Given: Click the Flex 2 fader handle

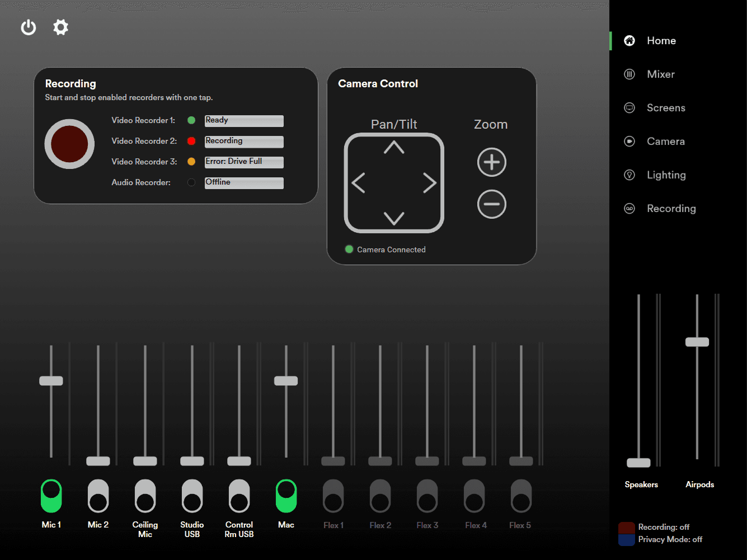Looking at the screenshot, I should 380,461.
